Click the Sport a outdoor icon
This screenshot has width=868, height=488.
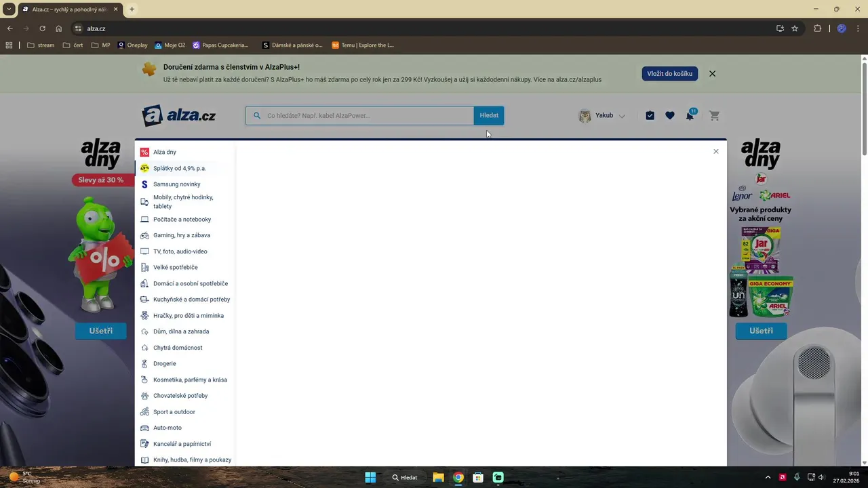click(x=144, y=412)
